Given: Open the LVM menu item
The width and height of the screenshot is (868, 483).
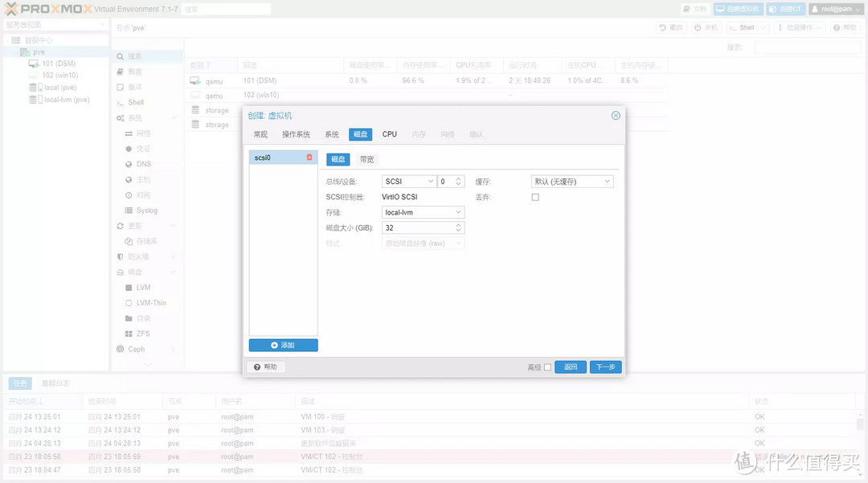Looking at the screenshot, I should click(x=149, y=288).
